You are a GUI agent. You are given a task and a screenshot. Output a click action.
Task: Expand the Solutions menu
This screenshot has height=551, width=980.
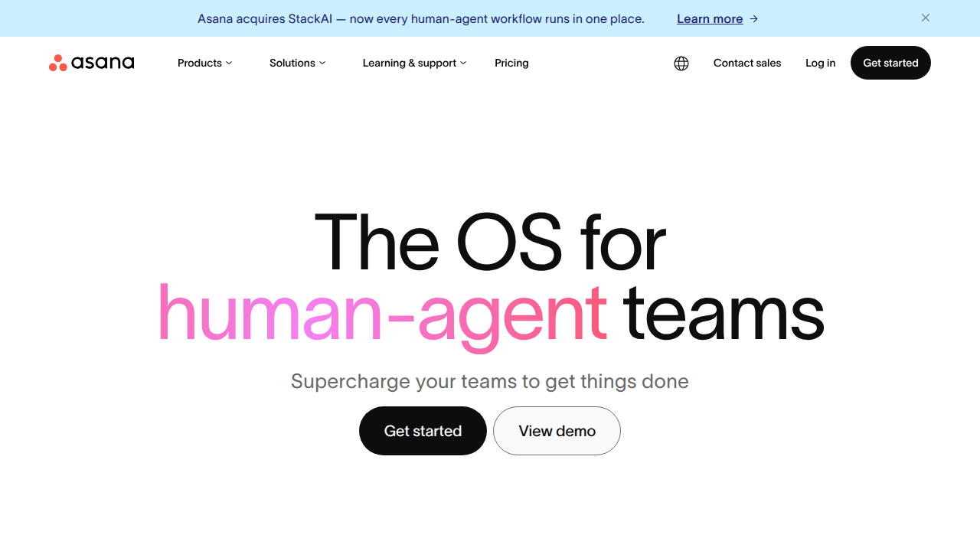coord(297,63)
